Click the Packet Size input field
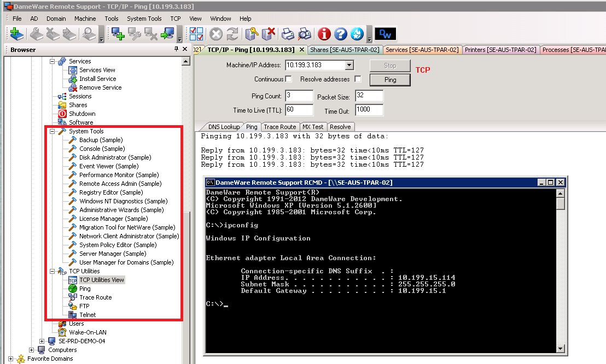This screenshot has width=606, height=364. pyautogui.click(x=369, y=96)
